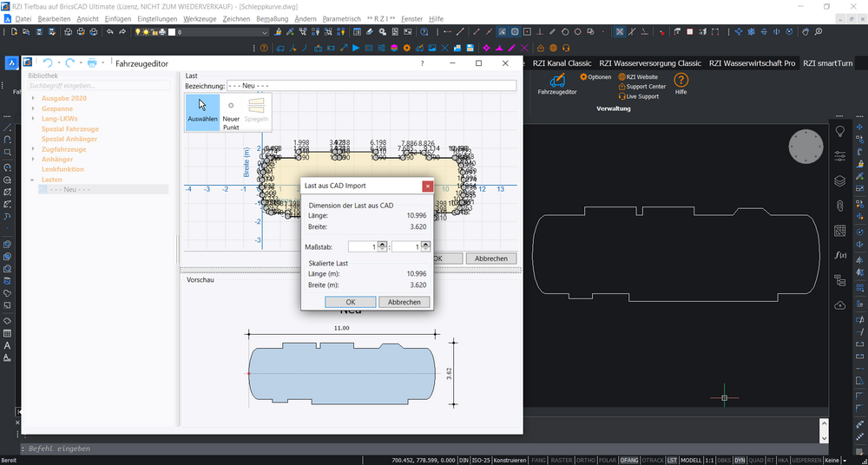The width and height of the screenshot is (868, 465).
Task: Click the cloud upload icon in right panel
Action: tap(839, 305)
